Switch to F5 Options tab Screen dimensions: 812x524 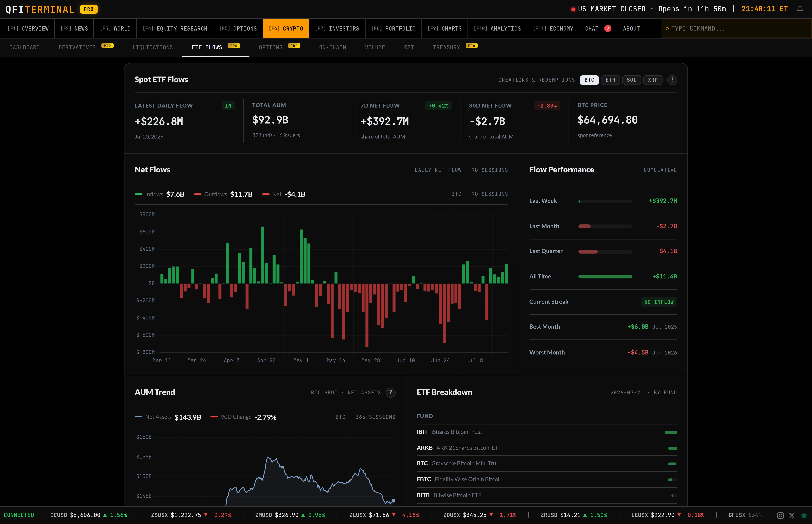(x=238, y=29)
